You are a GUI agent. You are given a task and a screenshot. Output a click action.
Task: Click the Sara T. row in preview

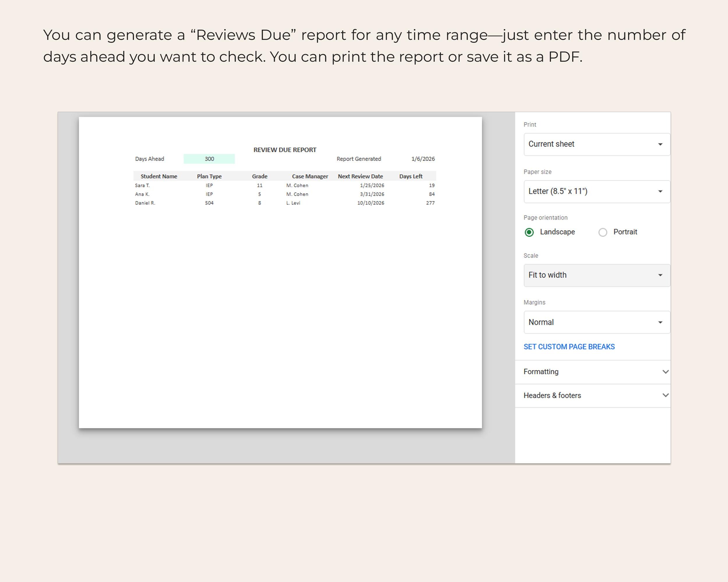click(x=285, y=185)
